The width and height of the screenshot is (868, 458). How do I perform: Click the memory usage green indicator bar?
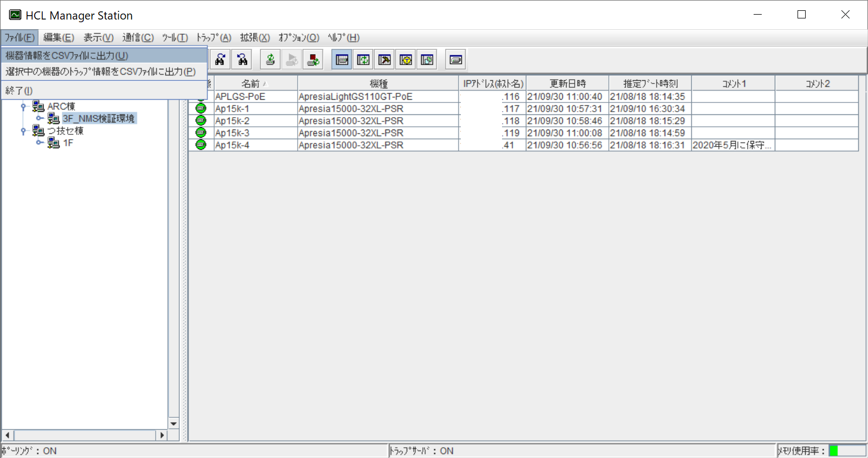834,450
